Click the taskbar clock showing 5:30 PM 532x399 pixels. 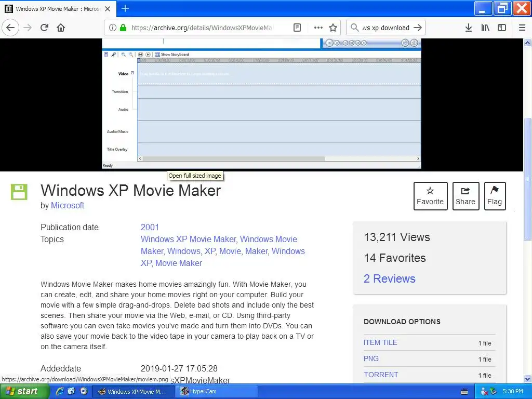point(513,391)
